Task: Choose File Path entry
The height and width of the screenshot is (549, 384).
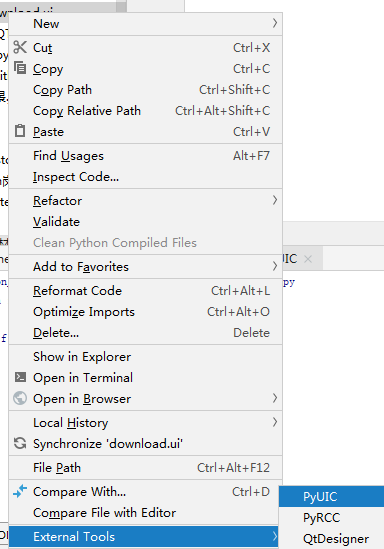Action: 145,467
